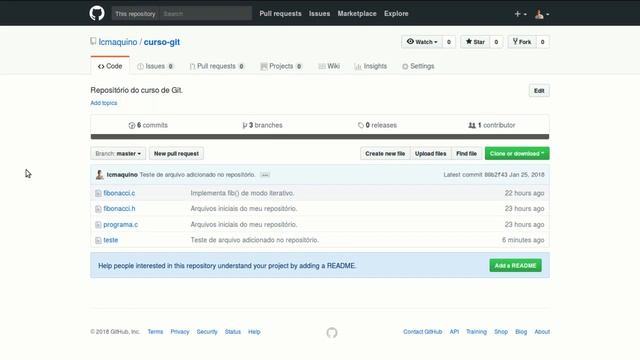Click the Add topics link

[104, 103]
